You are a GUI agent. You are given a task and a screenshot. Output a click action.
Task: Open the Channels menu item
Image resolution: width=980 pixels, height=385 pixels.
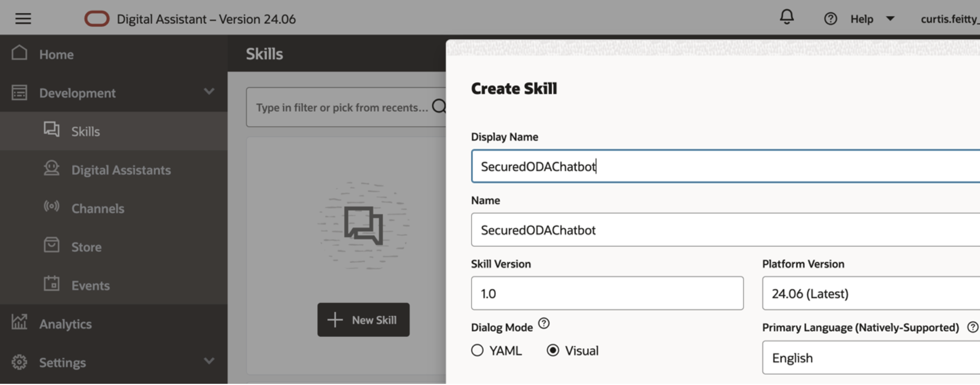(x=98, y=208)
